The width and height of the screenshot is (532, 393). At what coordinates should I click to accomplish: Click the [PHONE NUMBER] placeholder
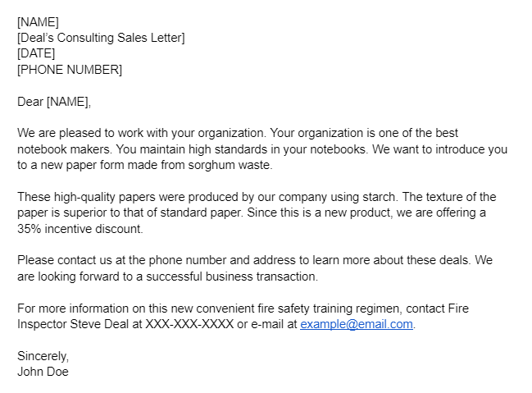(70, 70)
